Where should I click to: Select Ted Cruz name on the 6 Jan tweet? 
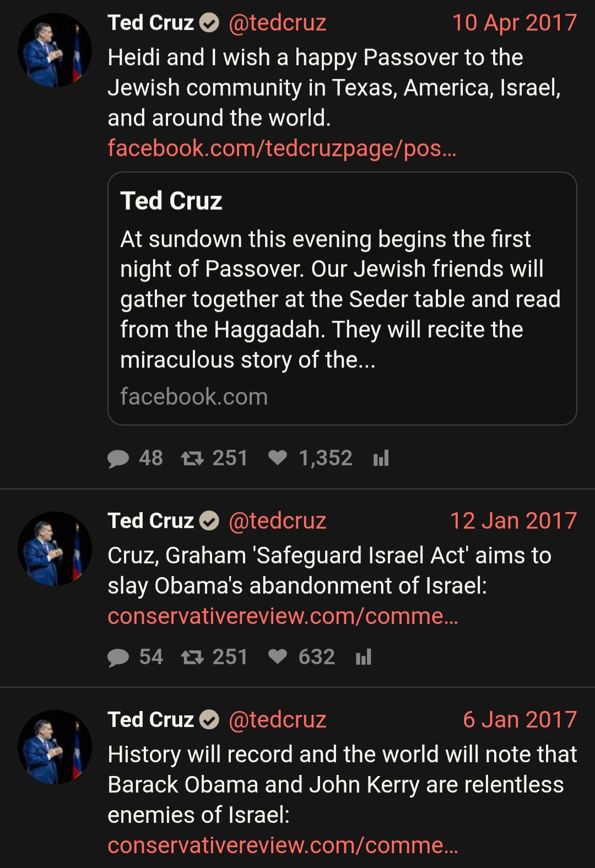150,720
